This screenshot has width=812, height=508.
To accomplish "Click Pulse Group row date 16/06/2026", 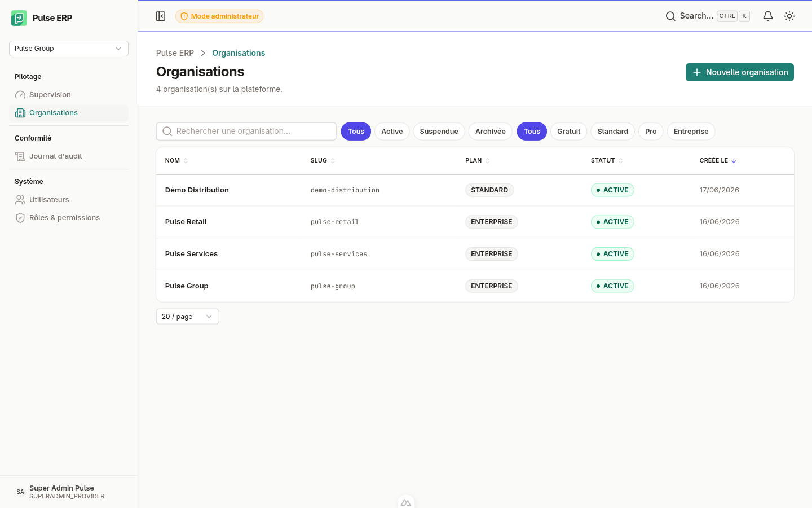I will (x=720, y=286).
